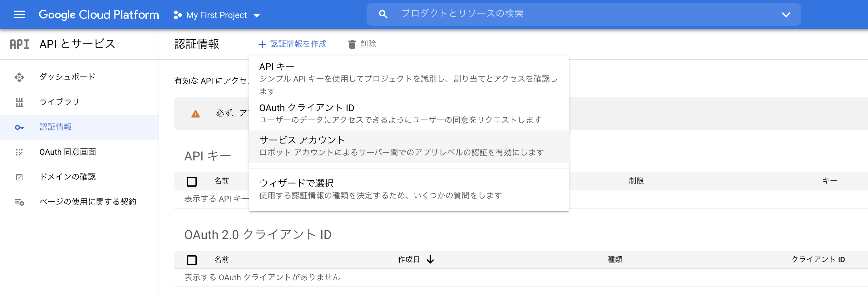Click the search magnifier icon
This screenshot has width=868, height=299.
383,14
